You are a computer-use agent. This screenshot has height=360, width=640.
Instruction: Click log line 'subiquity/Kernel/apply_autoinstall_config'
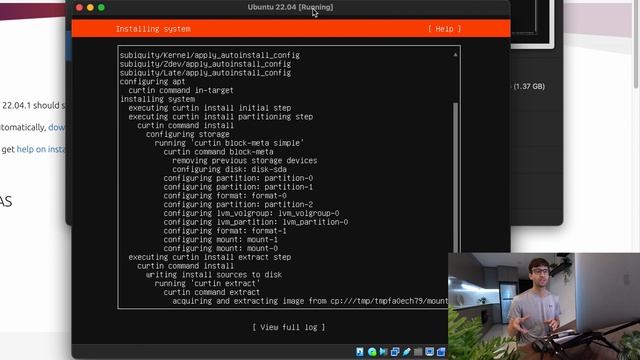[210, 55]
